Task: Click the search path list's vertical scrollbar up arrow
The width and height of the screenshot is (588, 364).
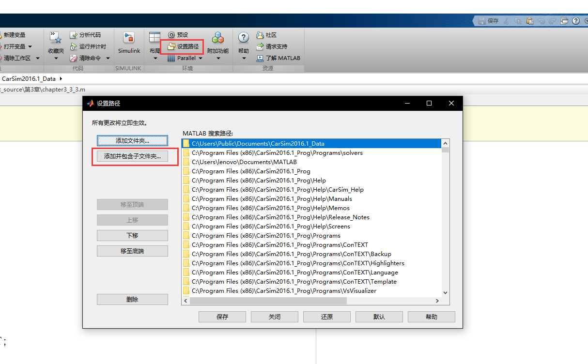Action: tap(445, 143)
